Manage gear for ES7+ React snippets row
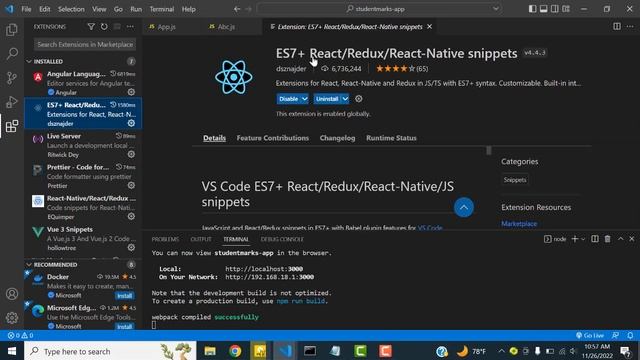Screen dimensions: 640x360 (x=131, y=123)
